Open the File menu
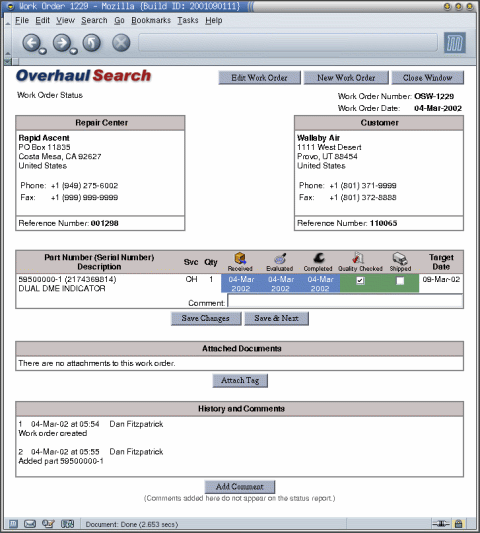Screen dimensions: 480x533 (22, 20)
